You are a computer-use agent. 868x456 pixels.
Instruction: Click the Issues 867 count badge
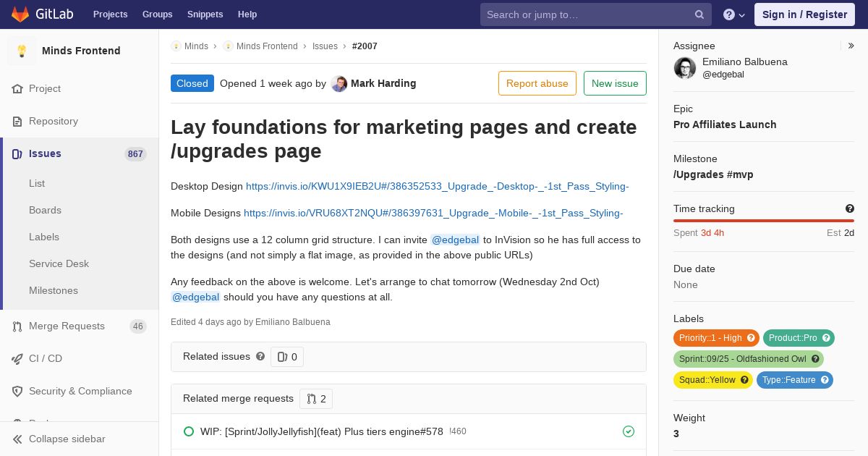point(135,154)
